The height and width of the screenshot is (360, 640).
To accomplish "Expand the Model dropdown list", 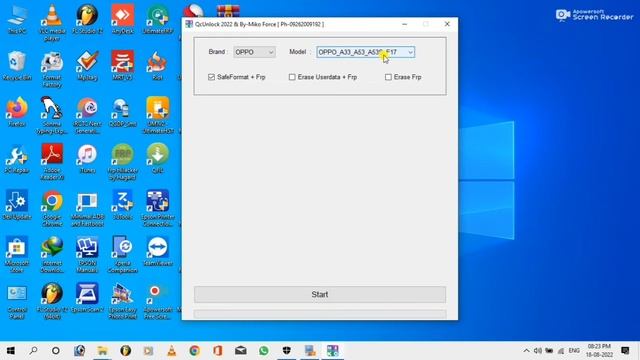I will (410, 52).
